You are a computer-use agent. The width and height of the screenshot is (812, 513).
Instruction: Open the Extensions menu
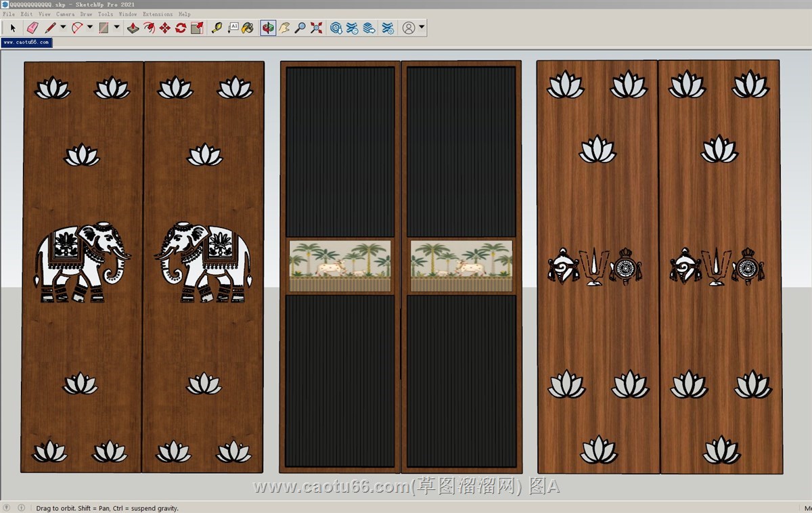click(158, 14)
